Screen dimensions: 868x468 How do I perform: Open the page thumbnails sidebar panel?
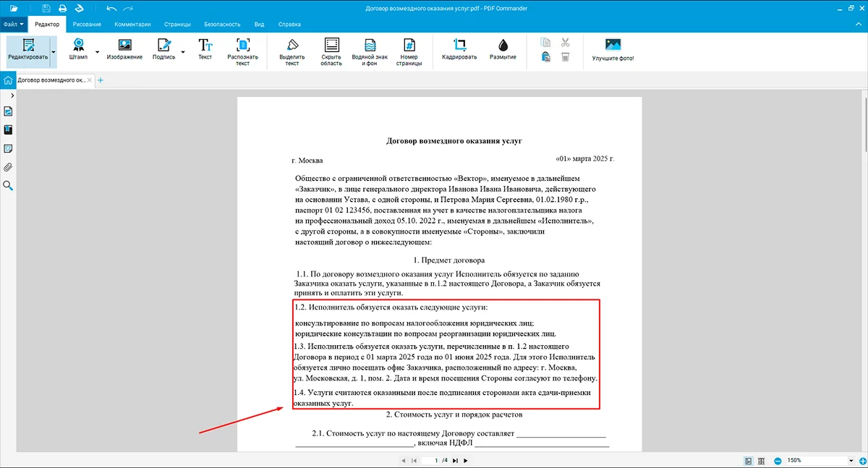pos(8,111)
